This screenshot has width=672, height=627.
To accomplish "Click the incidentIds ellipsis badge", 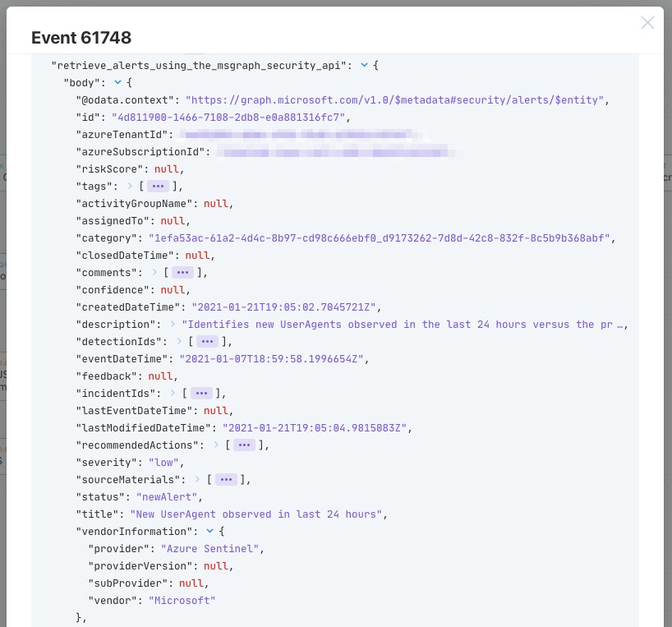I will pyautogui.click(x=201, y=394).
